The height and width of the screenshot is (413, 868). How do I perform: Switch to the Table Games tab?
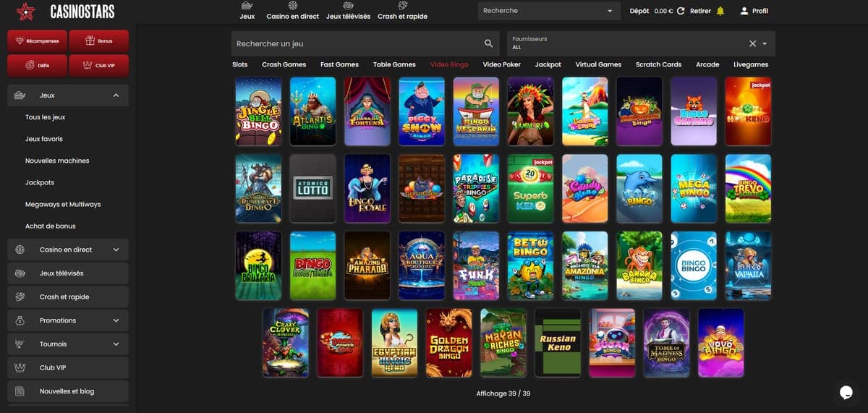[x=394, y=64]
